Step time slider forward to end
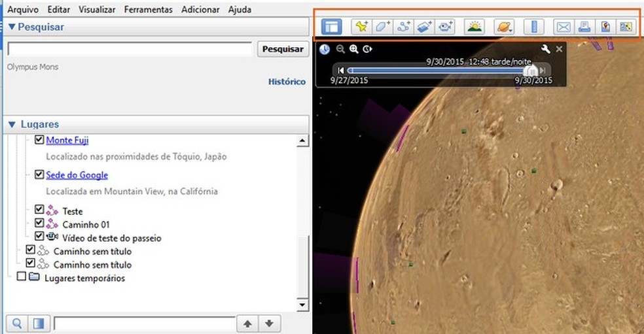644x334 pixels. coord(543,71)
